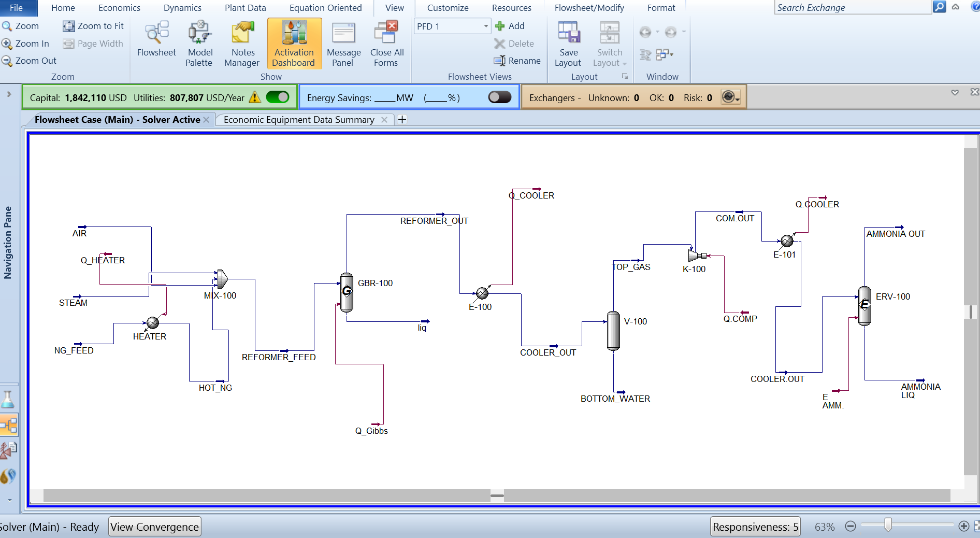Click the economics warning triangle icon
The width and height of the screenshot is (980, 538).
point(254,97)
